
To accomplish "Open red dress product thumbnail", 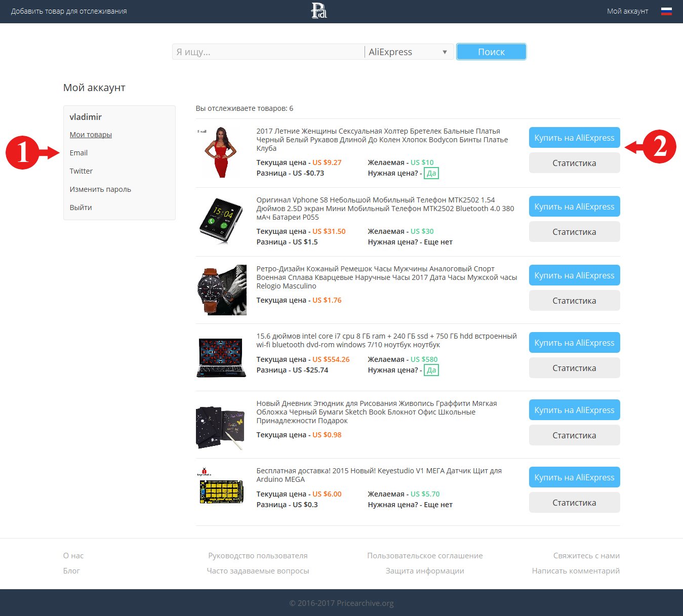I will (x=221, y=152).
